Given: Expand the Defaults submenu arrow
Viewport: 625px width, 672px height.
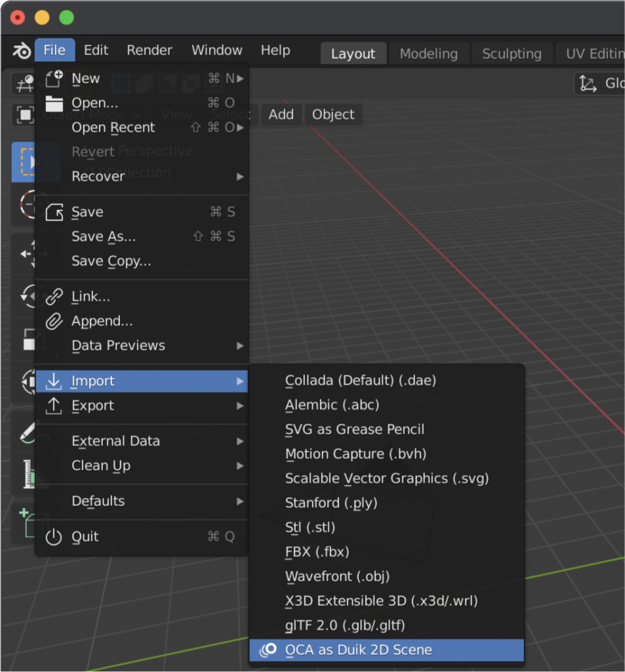Looking at the screenshot, I should 240,501.
